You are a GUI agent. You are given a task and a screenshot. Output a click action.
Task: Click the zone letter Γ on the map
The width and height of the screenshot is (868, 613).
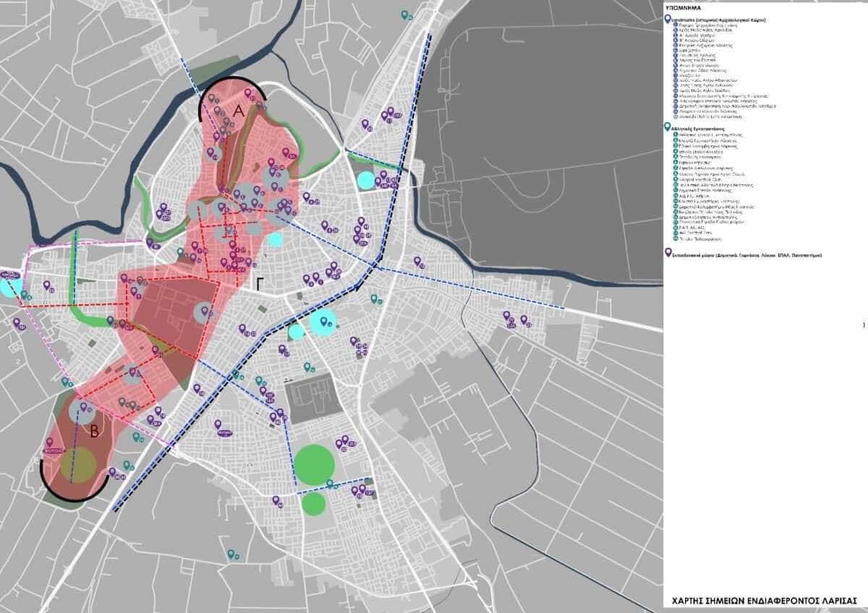coord(258,283)
